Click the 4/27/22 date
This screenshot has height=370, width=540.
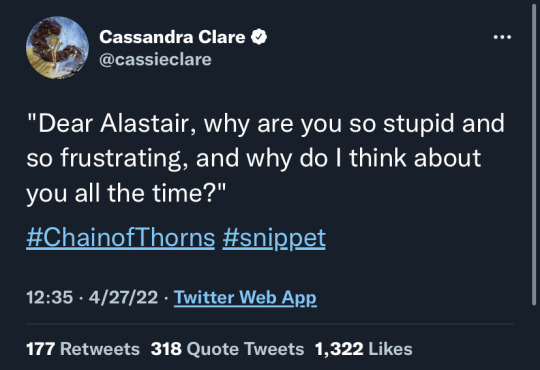(x=123, y=297)
